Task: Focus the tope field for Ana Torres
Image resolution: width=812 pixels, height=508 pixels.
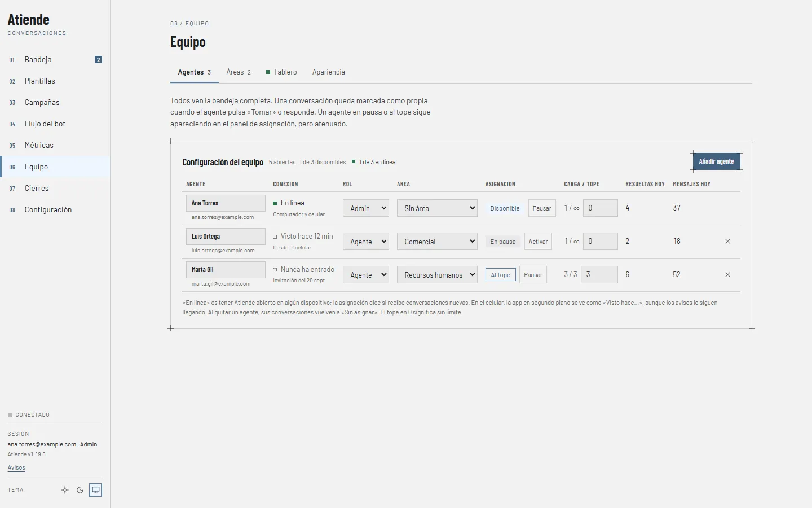Action: coord(601,208)
